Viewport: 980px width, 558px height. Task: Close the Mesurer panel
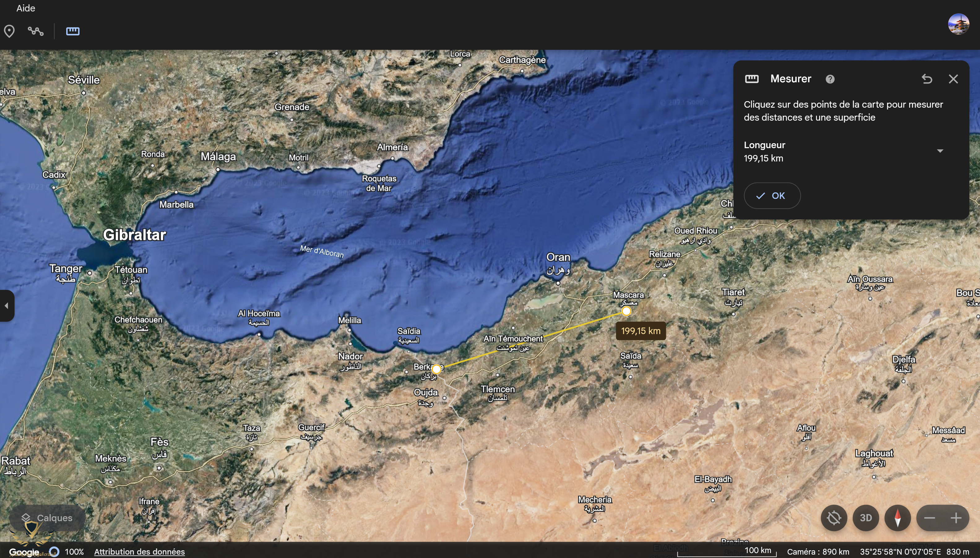point(953,79)
